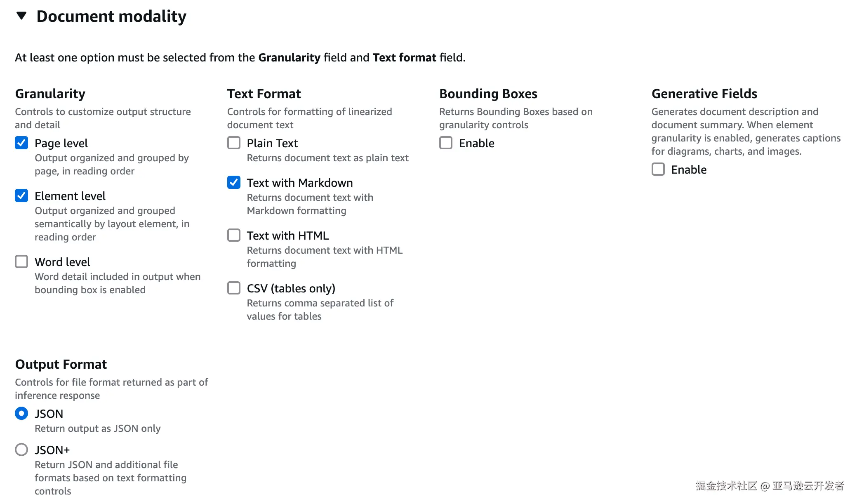Check the CSV (tables only) checkbox
857x504 pixels.
pyautogui.click(x=234, y=288)
